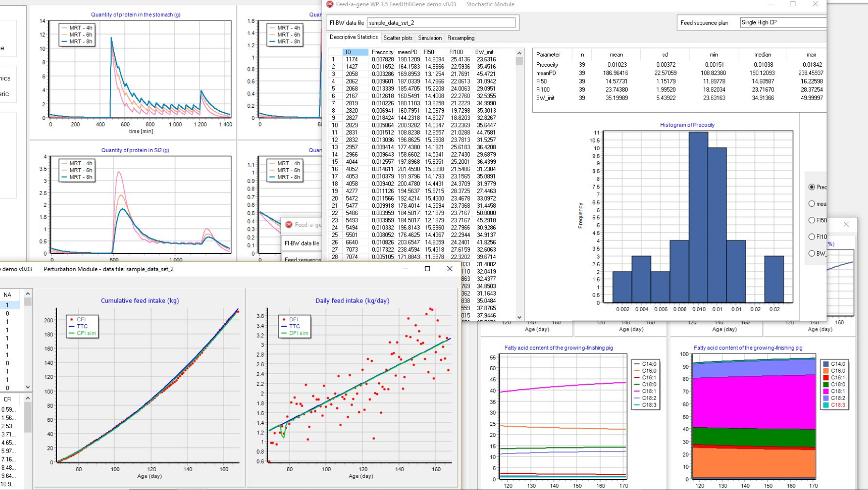The image size is (868, 490).
Task: Minimize the Perturbation Module window
Action: tap(405, 269)
